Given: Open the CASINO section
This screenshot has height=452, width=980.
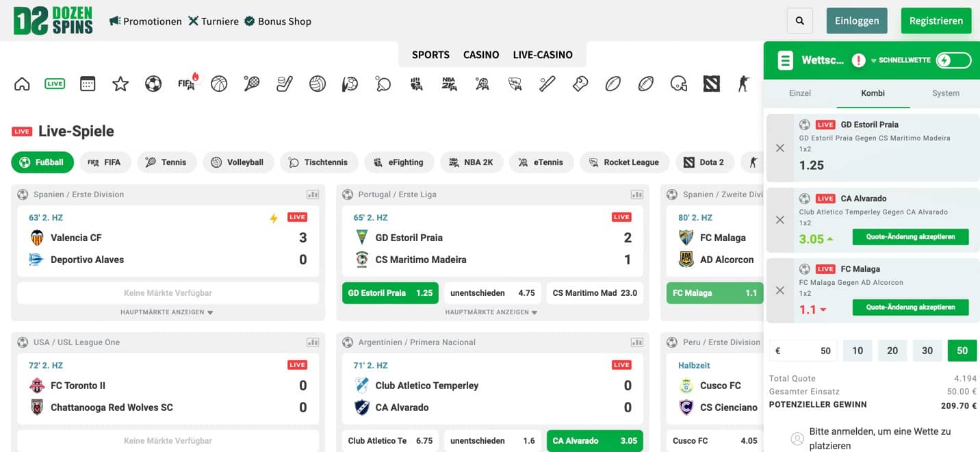Looking at the screenshot, I should click(x=481, y=55).
